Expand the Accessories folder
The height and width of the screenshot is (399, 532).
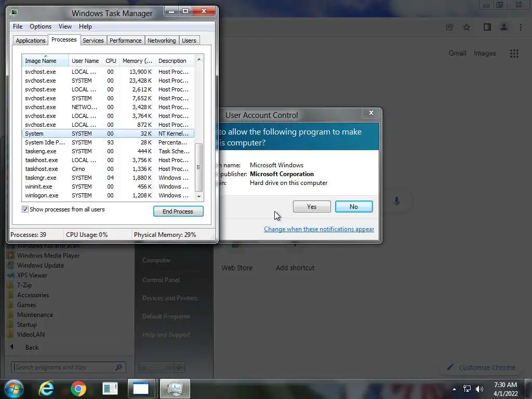33,295
